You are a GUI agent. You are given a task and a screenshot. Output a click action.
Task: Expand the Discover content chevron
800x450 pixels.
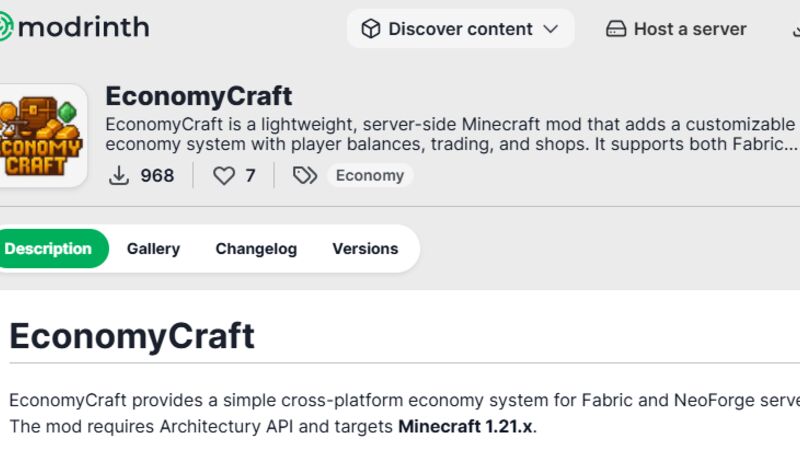pos(550,29)
